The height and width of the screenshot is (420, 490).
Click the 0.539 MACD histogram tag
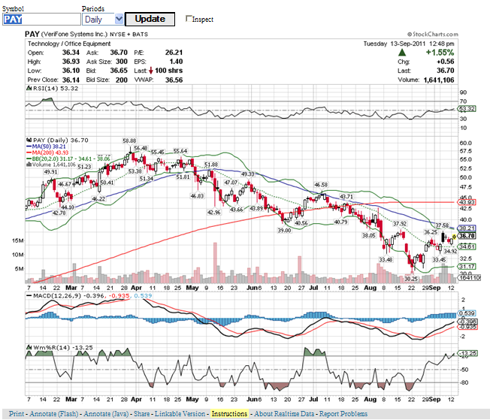point(467,313)
